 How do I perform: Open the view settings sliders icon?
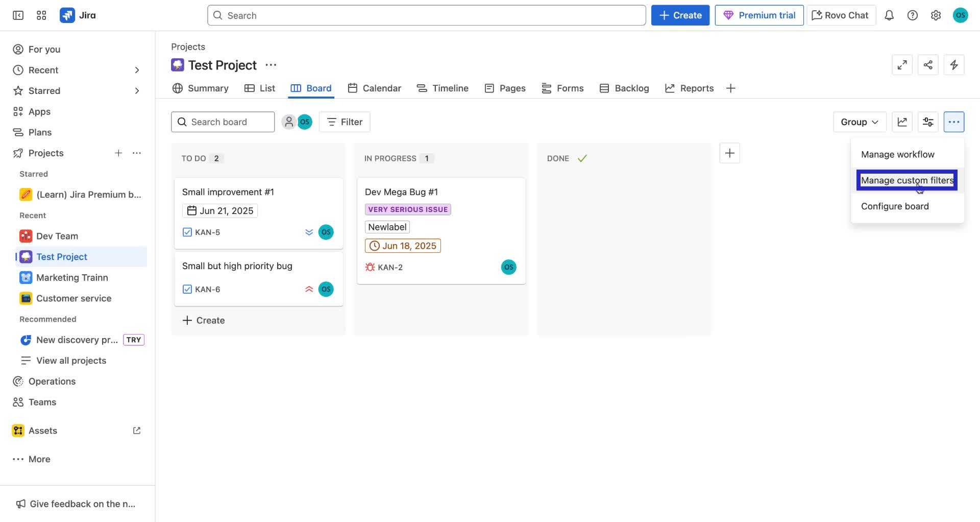point(928,122)
